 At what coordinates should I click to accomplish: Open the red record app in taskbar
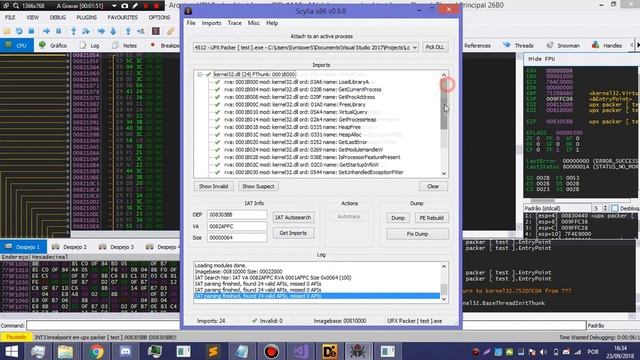[271, 351]
